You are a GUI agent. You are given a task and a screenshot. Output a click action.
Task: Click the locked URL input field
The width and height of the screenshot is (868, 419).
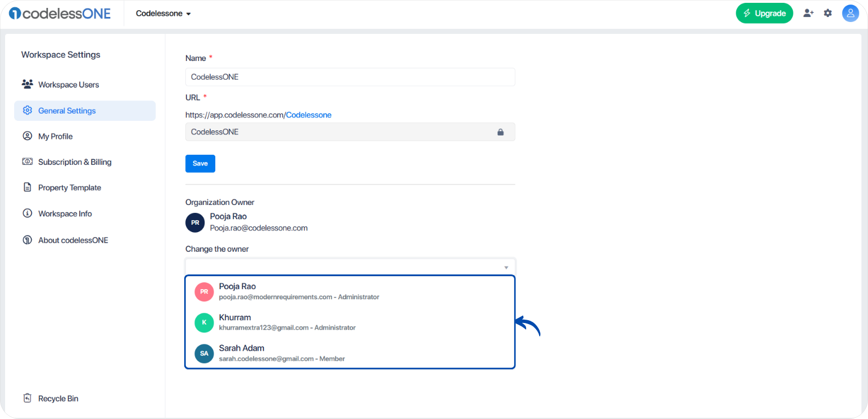click(350, 132)
